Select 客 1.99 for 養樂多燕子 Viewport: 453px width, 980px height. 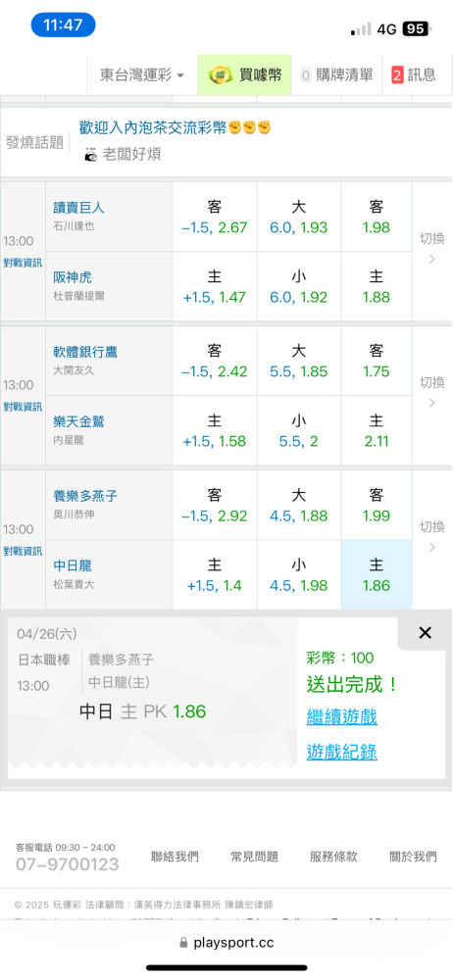point(377,506)
